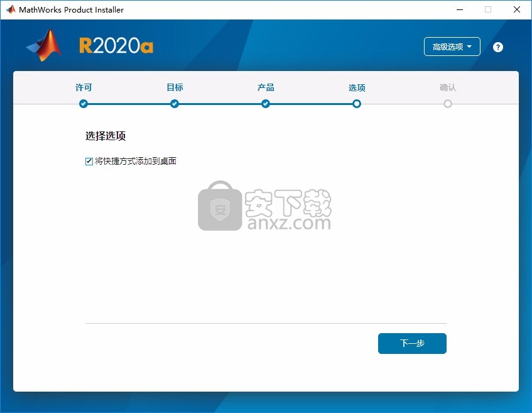Image resolution: width=532 pixels, height=413 pixels.
Task: Go to the 许可 step
Action: (84, 87)
